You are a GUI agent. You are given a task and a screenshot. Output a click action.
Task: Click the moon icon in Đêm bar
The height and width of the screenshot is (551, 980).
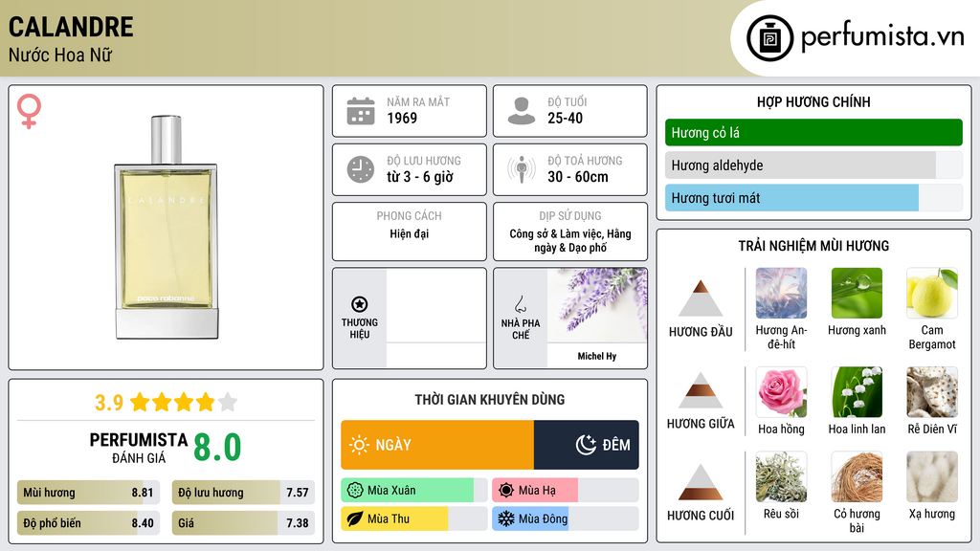pos(586,445)
